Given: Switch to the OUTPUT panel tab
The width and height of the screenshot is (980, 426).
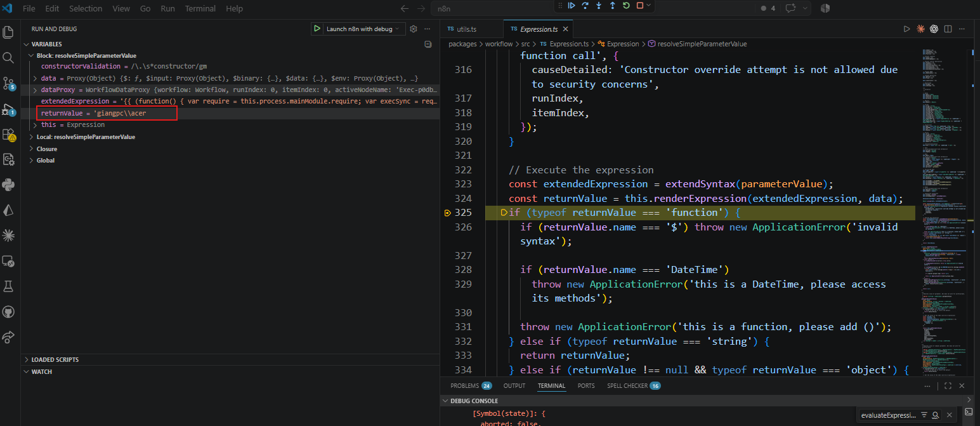Looking at the screenshot, I should point(514,385).
